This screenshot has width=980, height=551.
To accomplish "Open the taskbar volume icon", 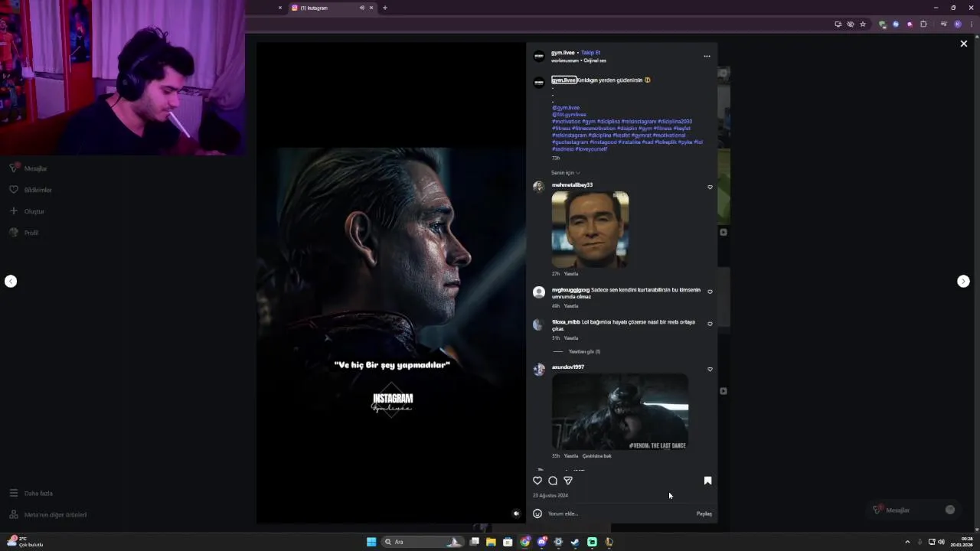I will click(x=941, y=542).
